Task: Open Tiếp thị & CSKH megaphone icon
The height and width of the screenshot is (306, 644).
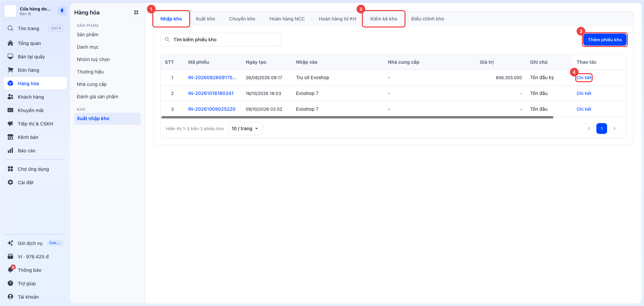Action: point(10,123)
